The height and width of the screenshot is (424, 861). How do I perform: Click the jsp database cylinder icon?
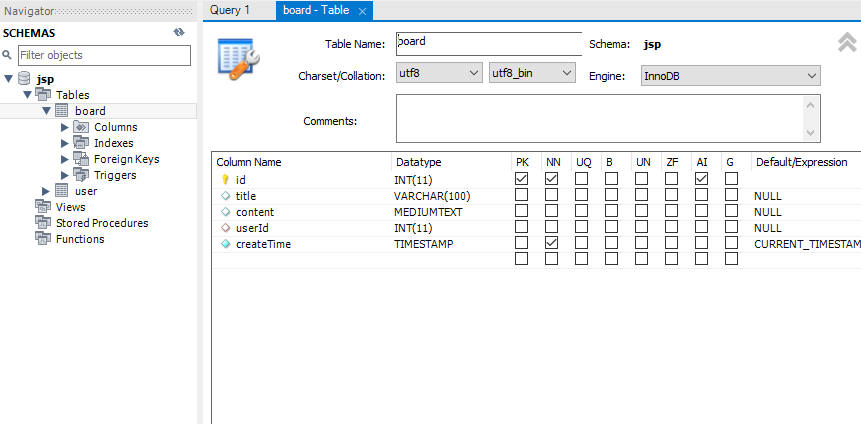coord(24,79)
